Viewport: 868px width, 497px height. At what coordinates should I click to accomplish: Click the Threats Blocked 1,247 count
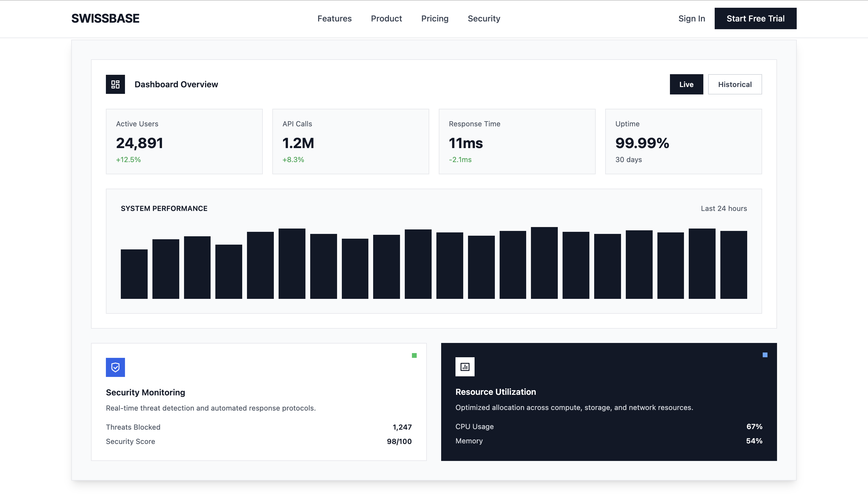[402, 427]
